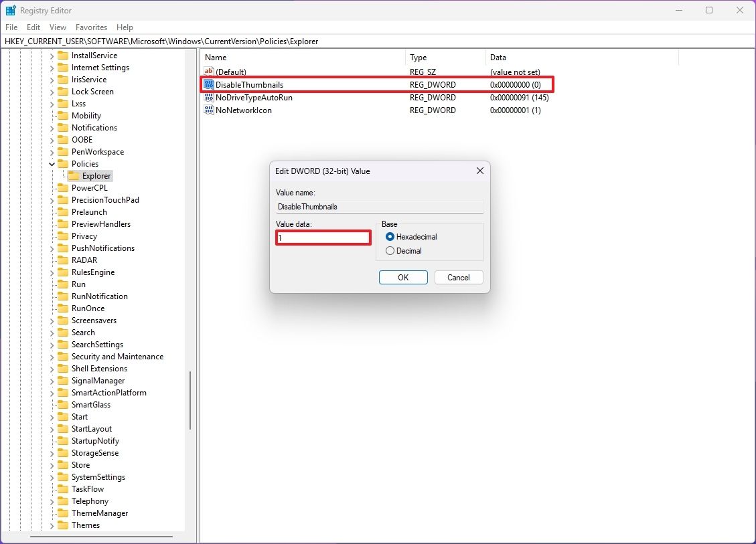This screenshot has width=756, height=544.
Task: Click the DisableThumbnails REG_DWORD icon
Action: (208, 84)
